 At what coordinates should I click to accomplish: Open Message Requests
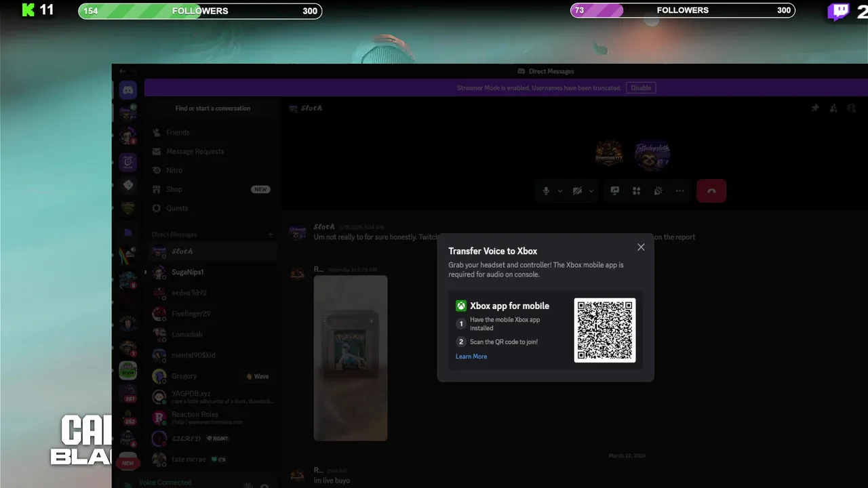212,152
